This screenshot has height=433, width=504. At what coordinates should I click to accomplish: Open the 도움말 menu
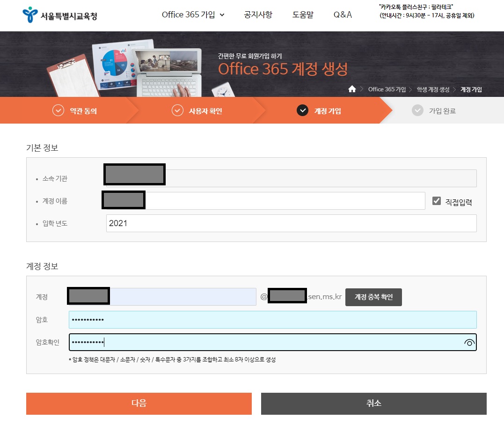pyautogui.click(x=303, y=15)
